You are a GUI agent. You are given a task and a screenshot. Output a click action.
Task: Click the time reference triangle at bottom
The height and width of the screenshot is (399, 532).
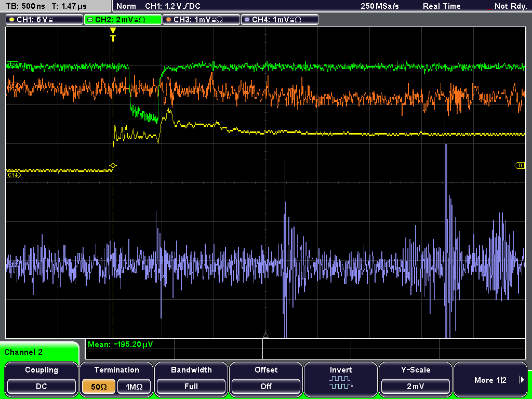click(265, 335)
